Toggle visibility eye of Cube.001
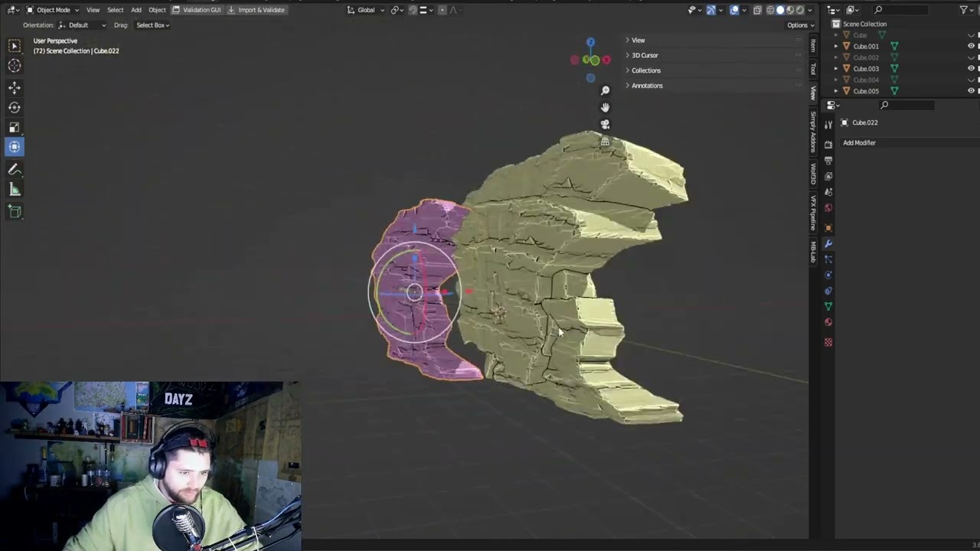This screenshot has height=551, width=980. click(972, 46)
